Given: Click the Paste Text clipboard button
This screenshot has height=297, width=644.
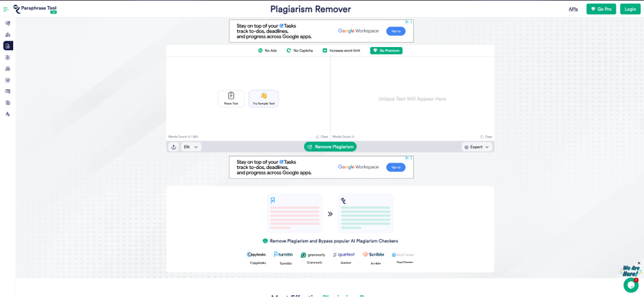Looking at the screenshot, I should (x=231, y=99).
